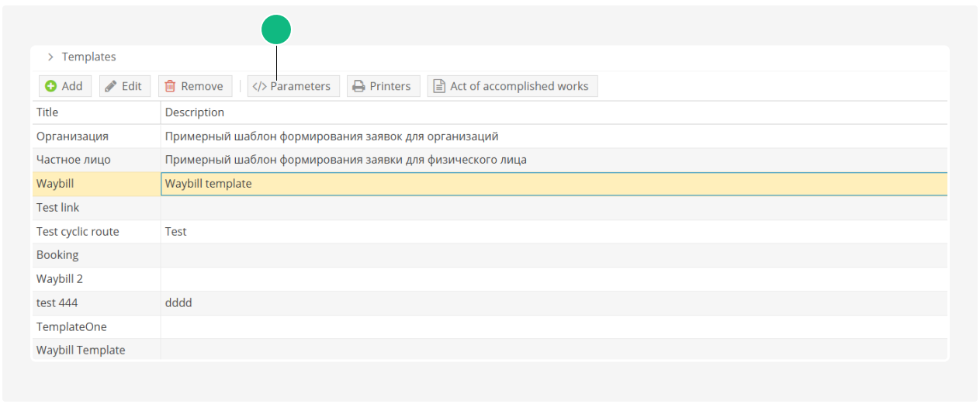Click the red trash Remove icon
The width and height of the screenshot is (980, 404).
tap(170, 86)
